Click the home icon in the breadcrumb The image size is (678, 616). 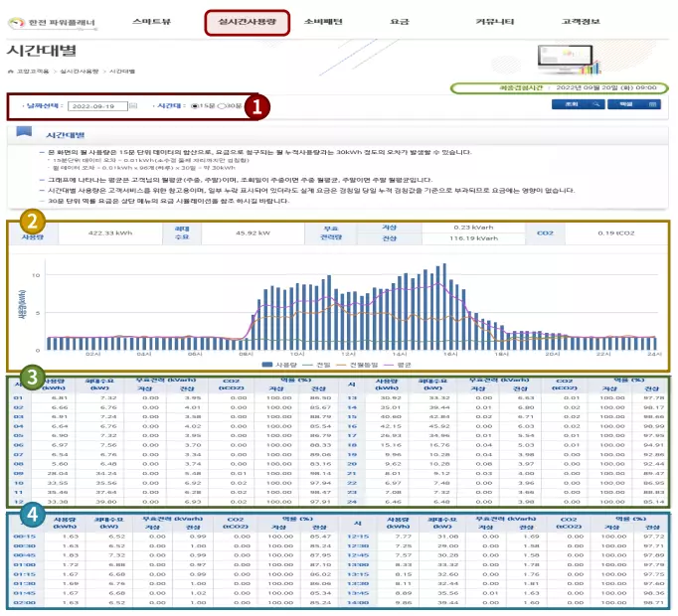point(11,72)
